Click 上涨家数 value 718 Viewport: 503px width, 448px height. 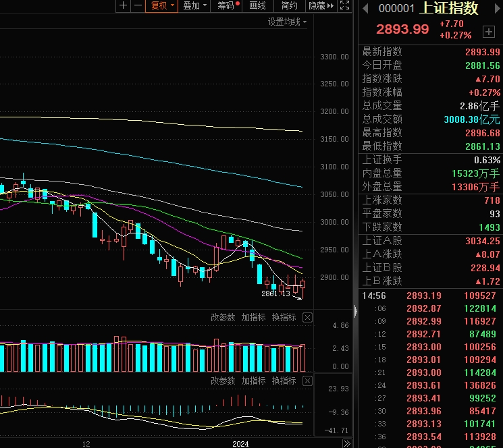[x=492, y=200]
